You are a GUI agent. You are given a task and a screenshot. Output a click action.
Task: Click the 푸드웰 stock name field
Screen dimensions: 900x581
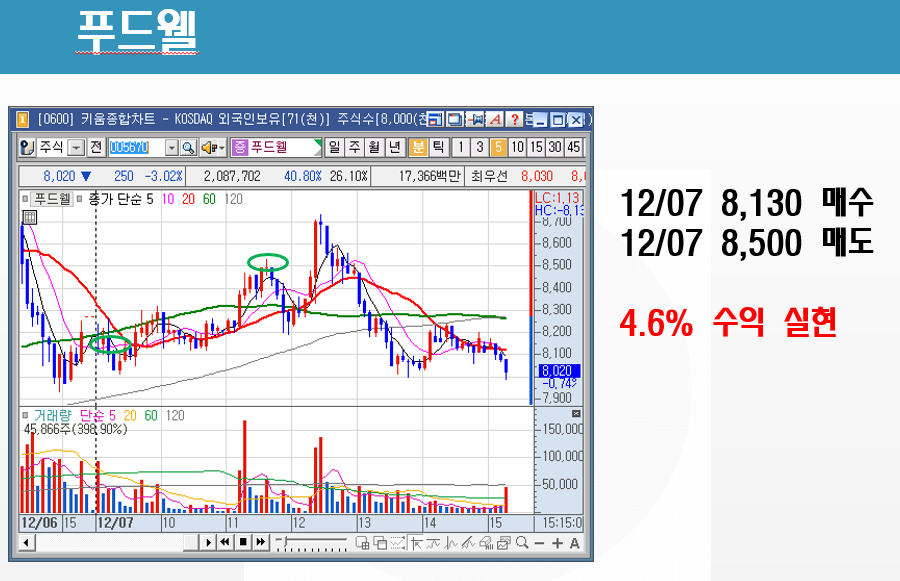(x=277, y=148)
